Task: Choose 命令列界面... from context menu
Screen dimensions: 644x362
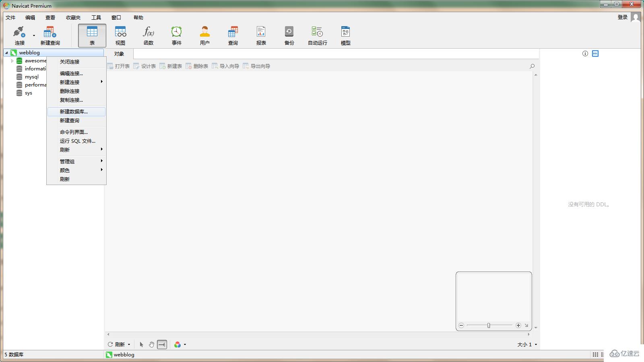Action: tap(76, 132)
